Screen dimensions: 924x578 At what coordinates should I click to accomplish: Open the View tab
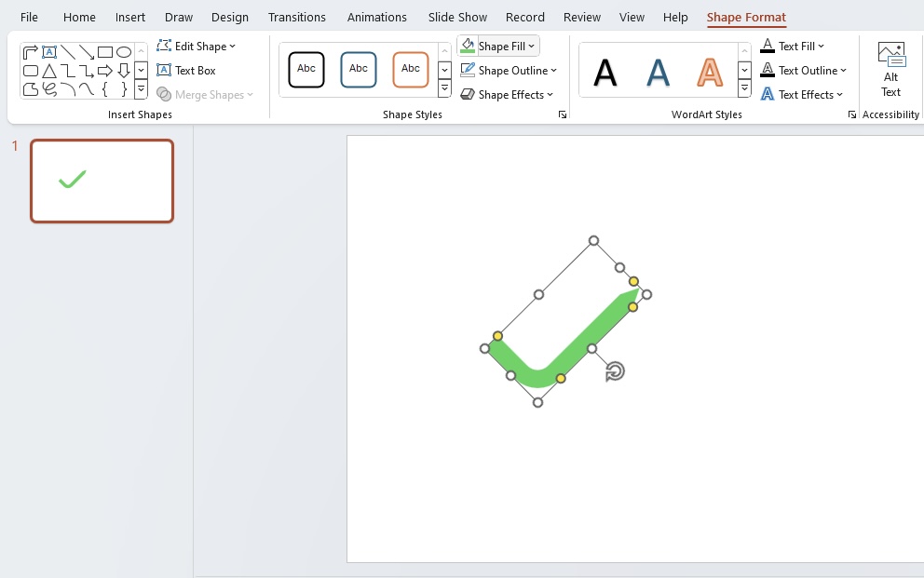[x=632, y=17]
